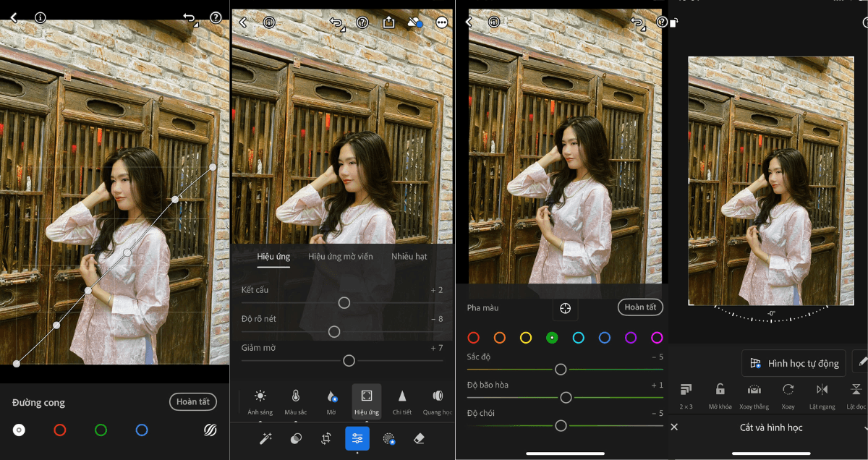Select the healing eraser tool
The image size is (868, 460).
tap(419, 438)
